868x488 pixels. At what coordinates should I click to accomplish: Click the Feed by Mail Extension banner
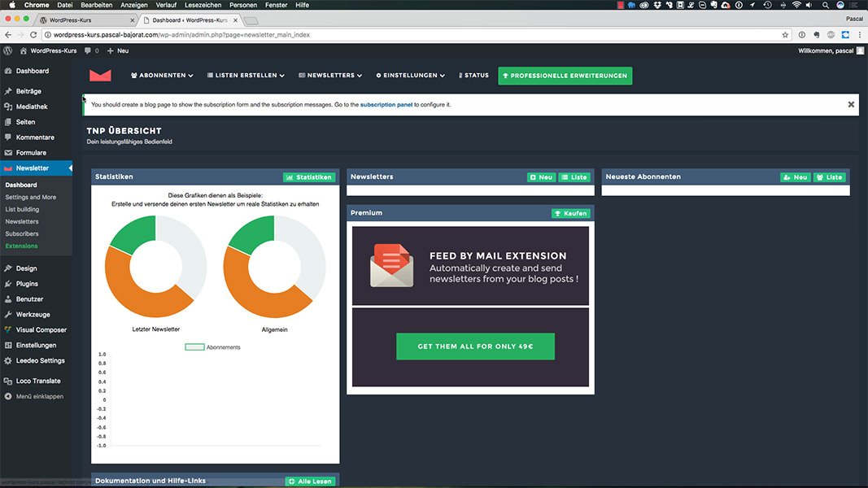pyautogui.click(x=470, y=266)
